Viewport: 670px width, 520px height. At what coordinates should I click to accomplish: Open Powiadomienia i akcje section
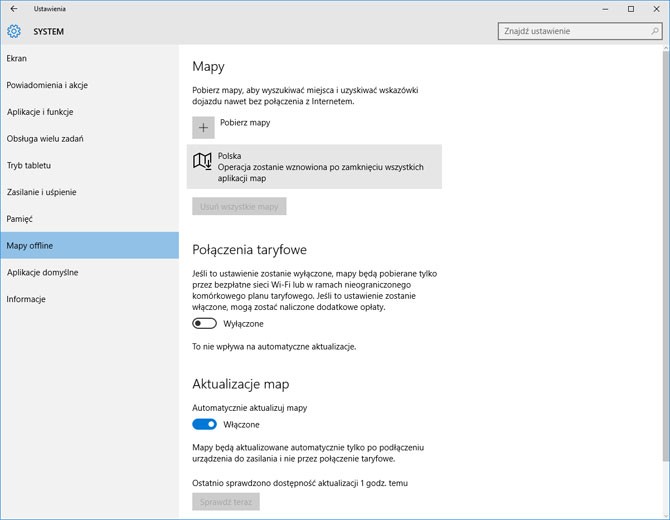coord(89,85)
